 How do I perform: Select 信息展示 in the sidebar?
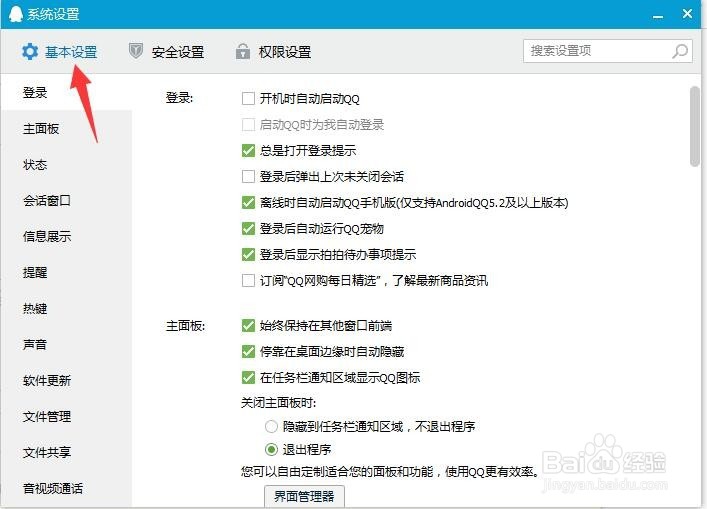click(67, 236)
